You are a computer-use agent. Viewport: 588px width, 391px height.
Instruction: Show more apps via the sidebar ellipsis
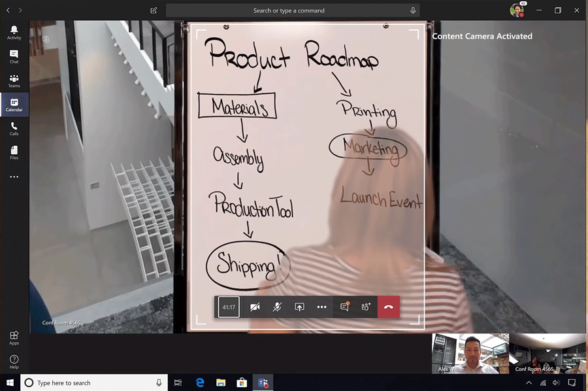[x=14, y=177]
